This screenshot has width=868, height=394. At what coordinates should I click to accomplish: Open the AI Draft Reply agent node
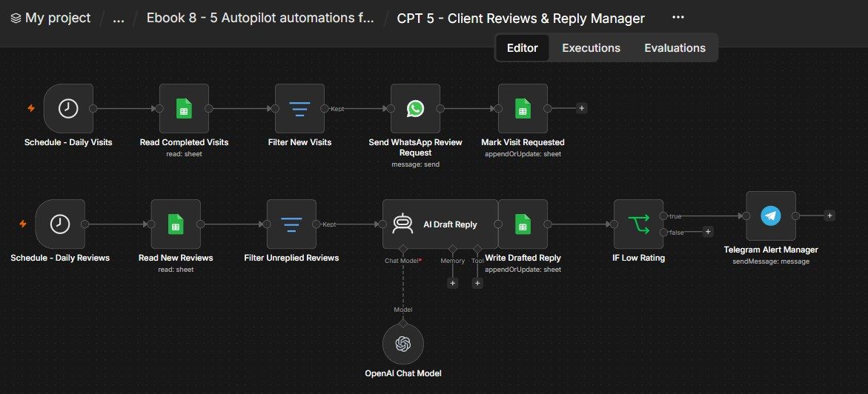pos(440,224)
